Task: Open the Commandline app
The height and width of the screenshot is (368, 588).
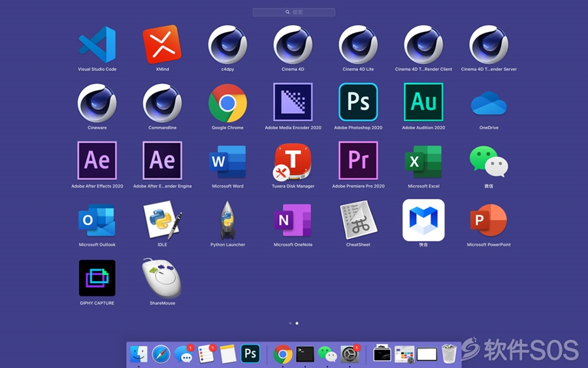Action: (x=163, y=103)
